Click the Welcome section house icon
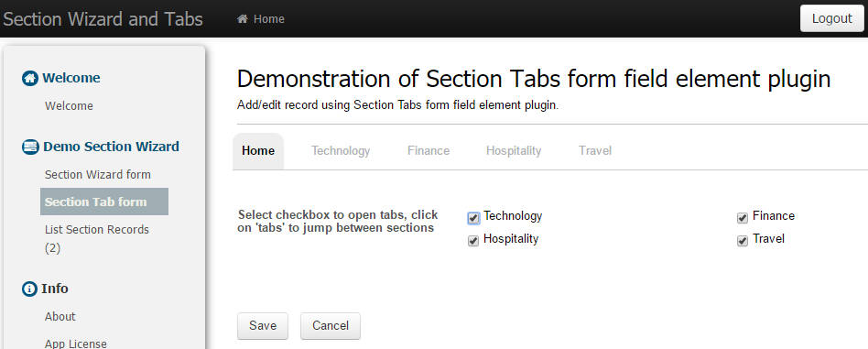This screenshot has width=868, height=349. [x=30, y=78]
